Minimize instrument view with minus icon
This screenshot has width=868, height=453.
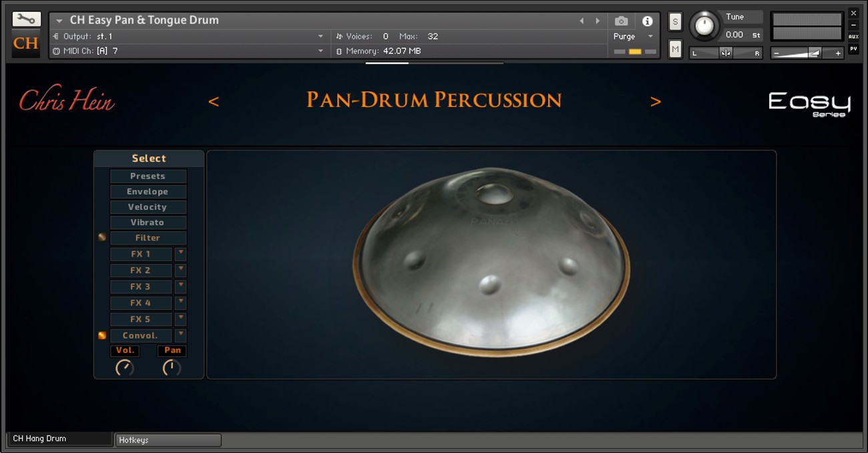[853, 25]
